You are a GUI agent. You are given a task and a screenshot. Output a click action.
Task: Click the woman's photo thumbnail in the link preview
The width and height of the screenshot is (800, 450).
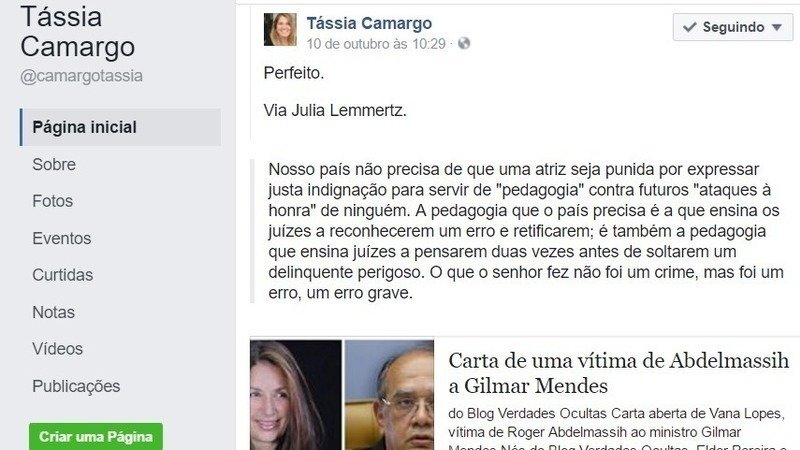pyautogui.click(x=296, y=395)
